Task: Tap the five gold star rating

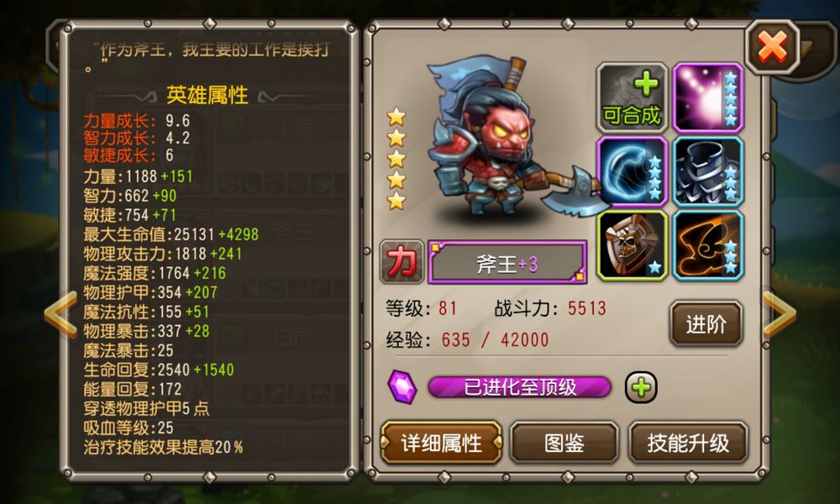Action: point(396,159)
